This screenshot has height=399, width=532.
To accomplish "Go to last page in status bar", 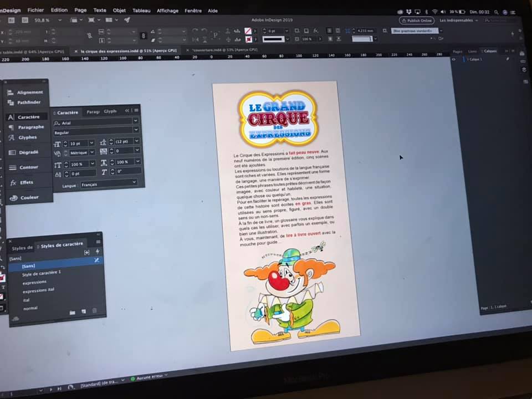I will pos(59,388).
